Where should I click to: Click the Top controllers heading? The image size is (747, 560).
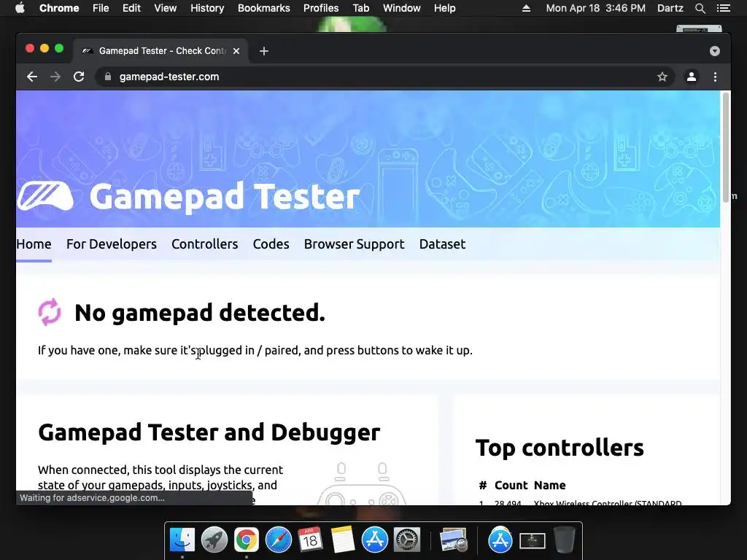pos(560,448)
